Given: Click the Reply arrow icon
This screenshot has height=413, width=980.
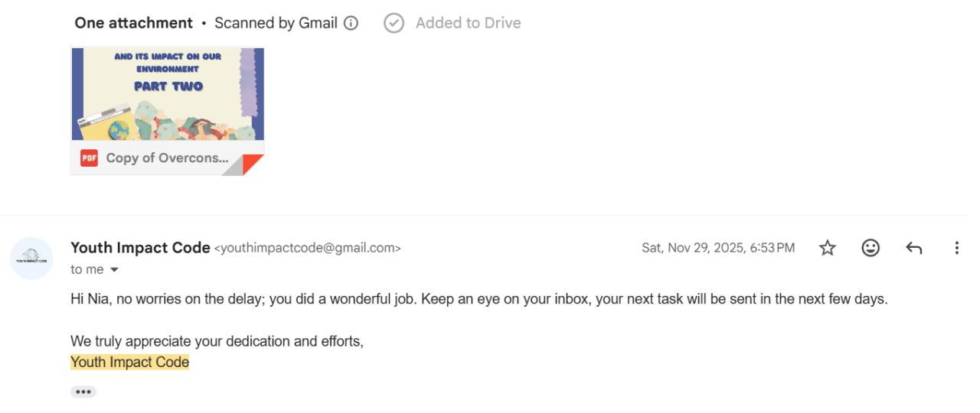Looking at the screenshot, I should [x=913, y=248].
